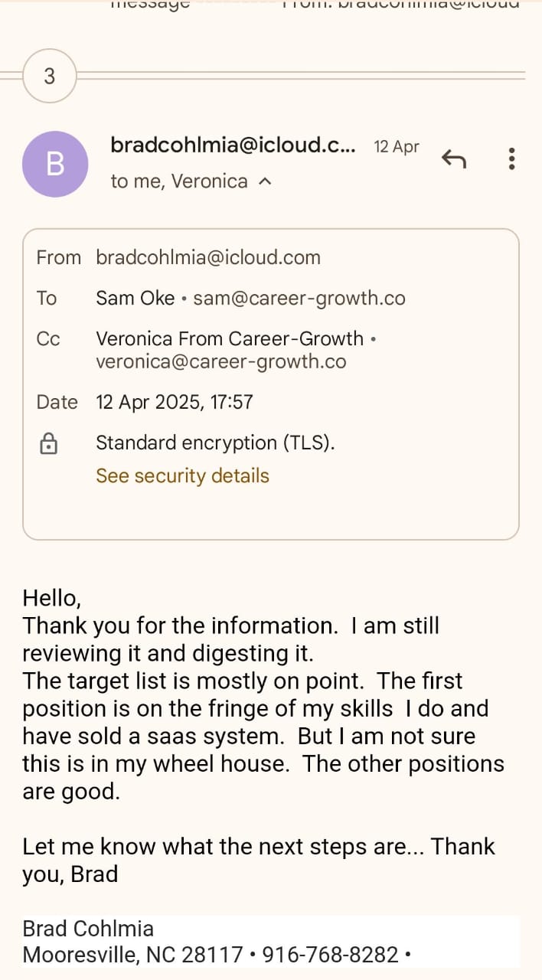Tap the purple B sender avatar
This screenshot has width=542, height=980.
point(55,164)
